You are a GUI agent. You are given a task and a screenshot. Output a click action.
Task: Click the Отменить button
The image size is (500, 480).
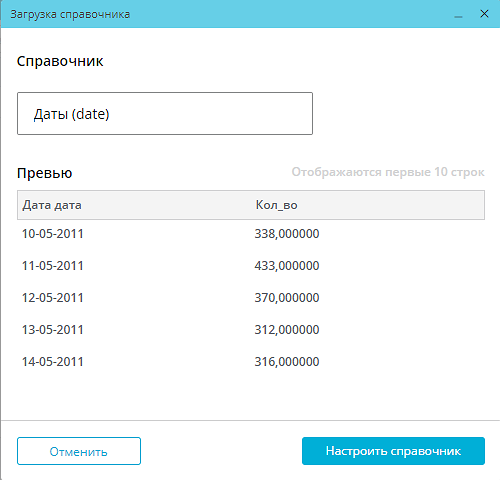point(79,451)
